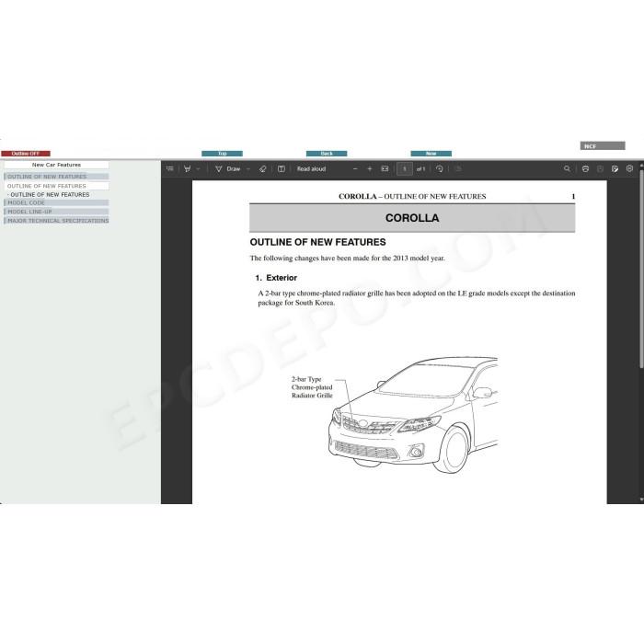644x644 pixels.
Task: Click the bold OUTLINE OF NEW FEATURES page heading
Action: [x=318, y=242]
